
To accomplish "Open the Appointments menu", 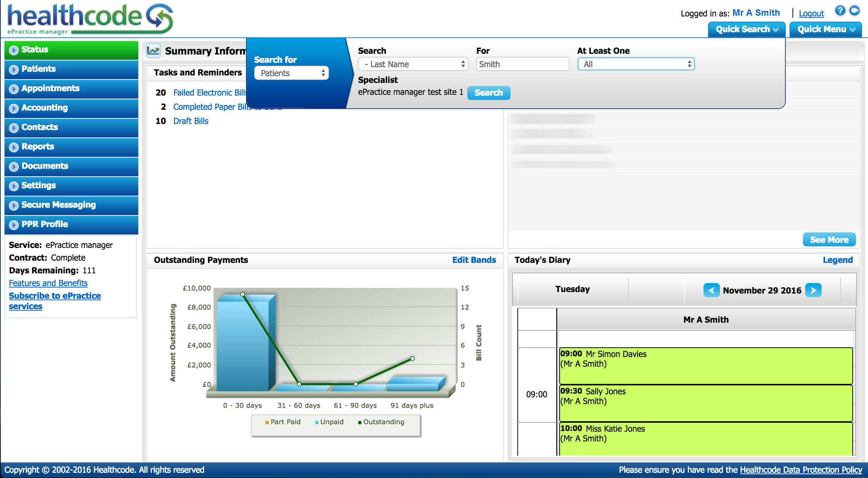I will point(71,89).
